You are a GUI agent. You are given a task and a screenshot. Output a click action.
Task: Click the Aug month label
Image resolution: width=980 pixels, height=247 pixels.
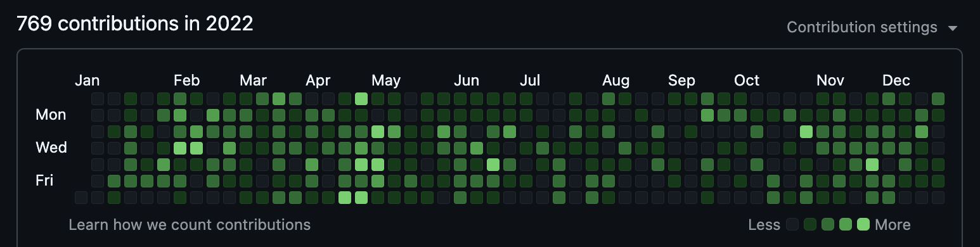click(x=616, y=80)
